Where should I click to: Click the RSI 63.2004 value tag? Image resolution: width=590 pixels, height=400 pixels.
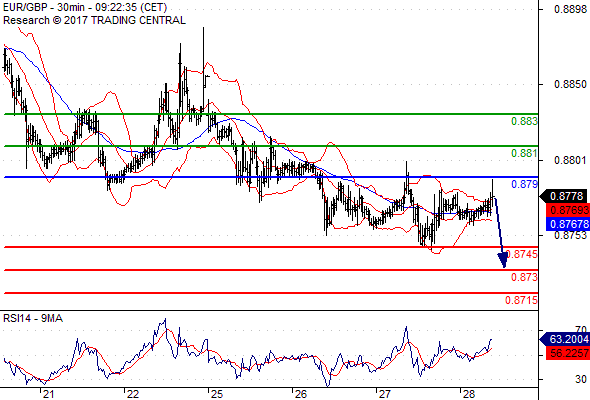click(x=564, y=339)
